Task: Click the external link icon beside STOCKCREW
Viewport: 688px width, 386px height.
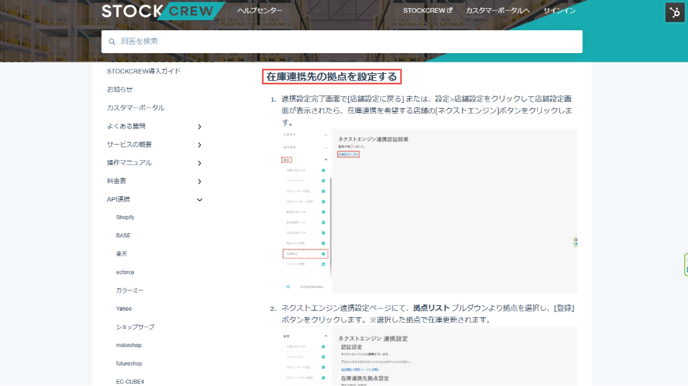Action: coord(449,10)
